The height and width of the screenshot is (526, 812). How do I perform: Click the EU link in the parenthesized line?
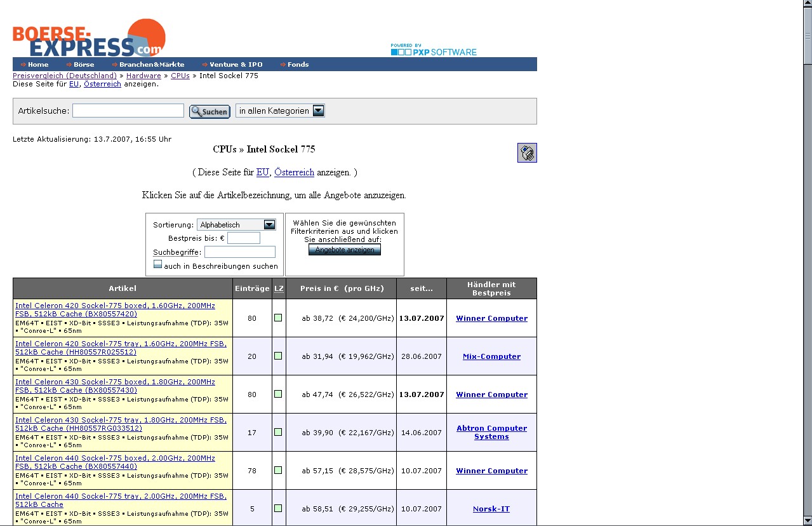coord(263,172)
